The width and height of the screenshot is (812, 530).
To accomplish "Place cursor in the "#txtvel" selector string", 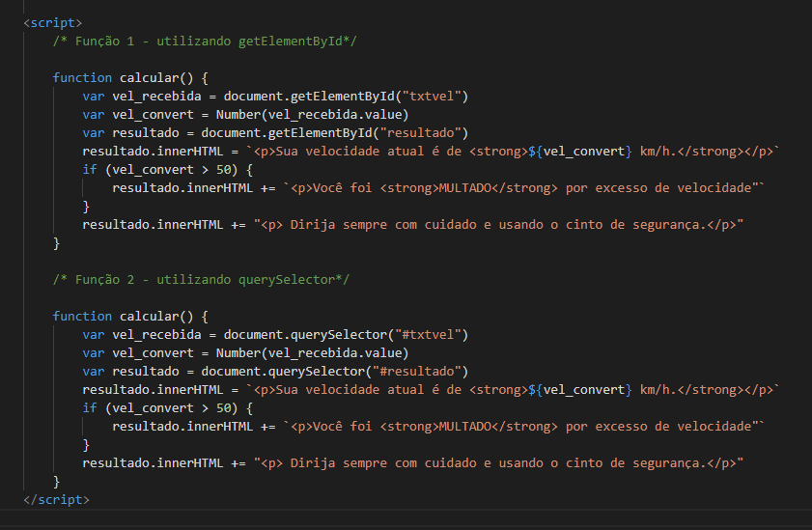I will [431, 335].
